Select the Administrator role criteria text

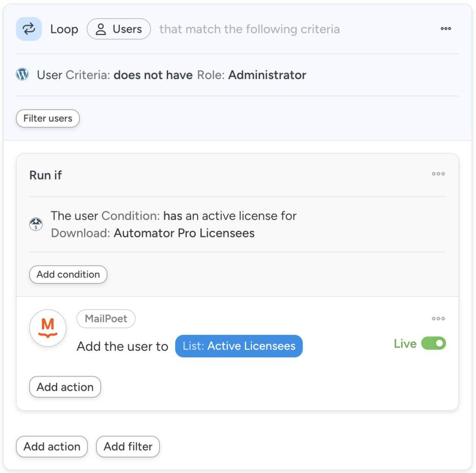(267, 75)
